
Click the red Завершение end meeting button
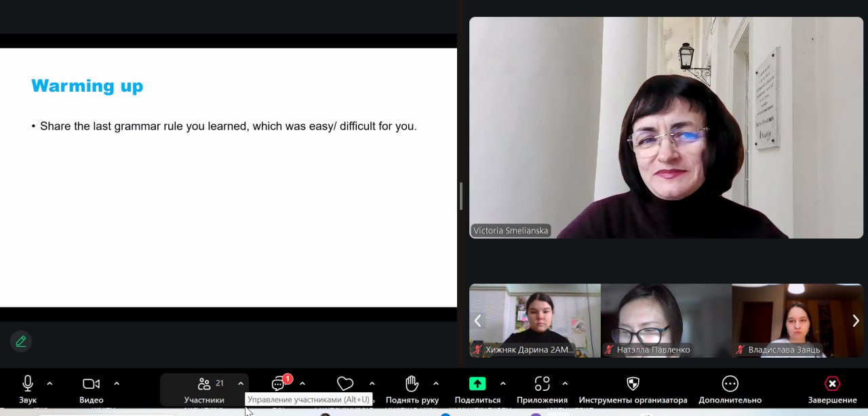832,384
